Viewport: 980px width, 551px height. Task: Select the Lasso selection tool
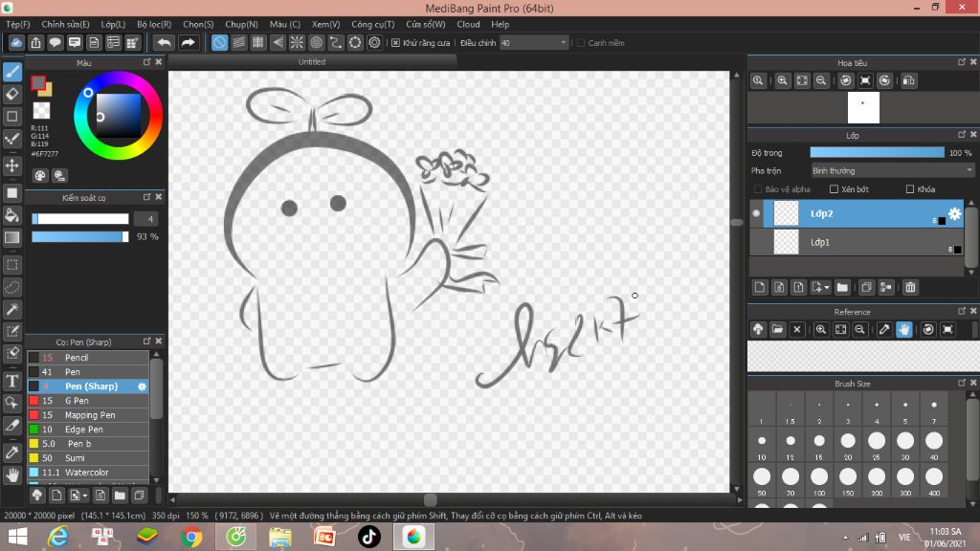point(11,287)
